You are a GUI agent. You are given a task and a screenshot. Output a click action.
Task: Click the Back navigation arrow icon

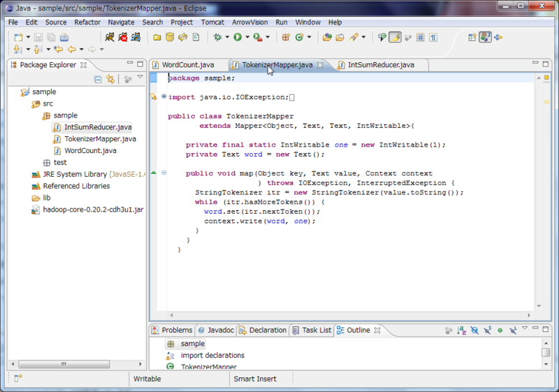[72, 49]
